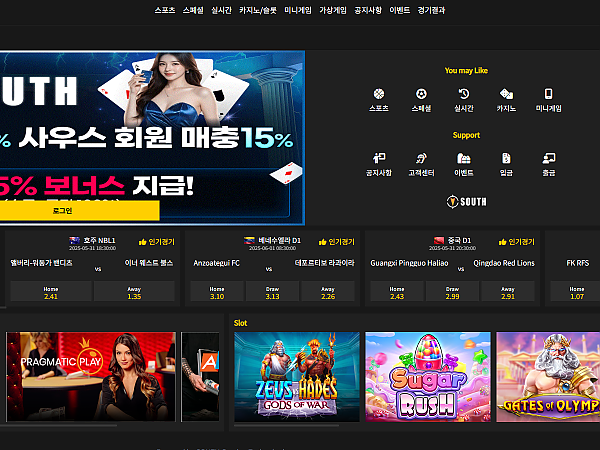The width and height of the screenshot is (600, 450).
Task: Open the Sugar Rush slot thumbnail
Action: pos(428,377)
